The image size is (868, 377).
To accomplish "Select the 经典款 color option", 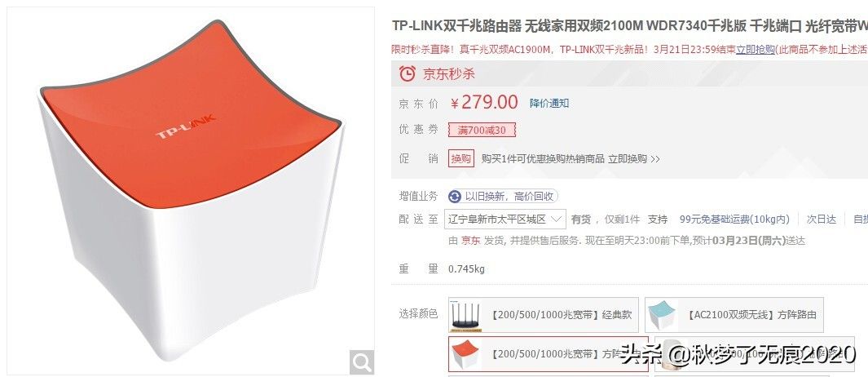I will point(543,315).
